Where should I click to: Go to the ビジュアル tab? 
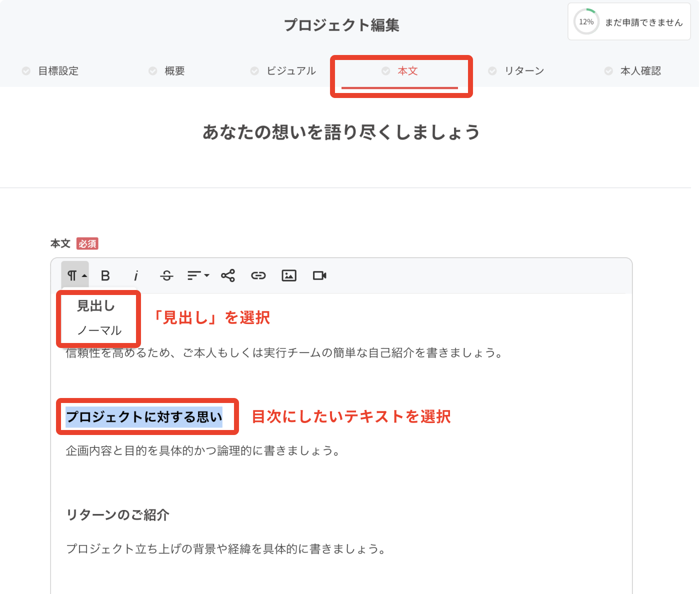pos(291,71)
